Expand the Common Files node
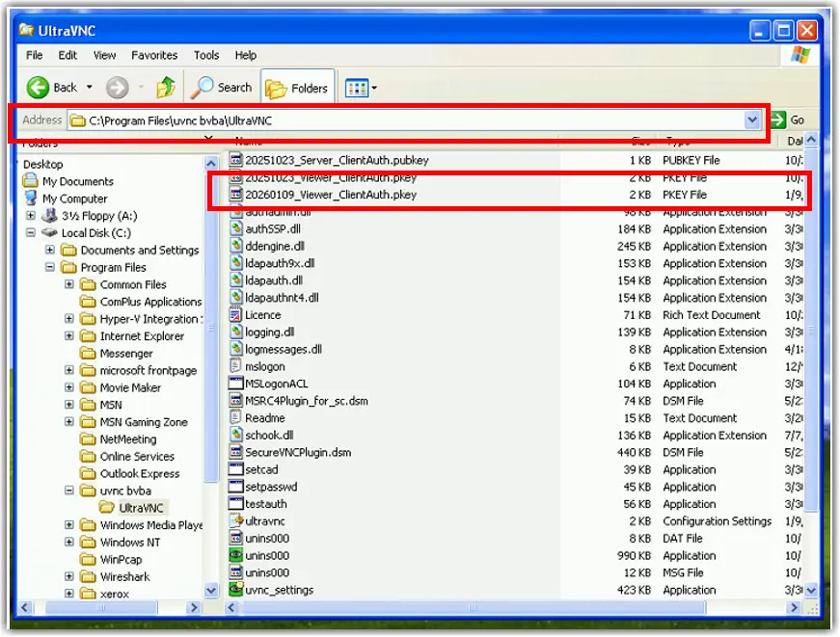The image size is (840, 637). pyautogui.click(x=69, y=284)
